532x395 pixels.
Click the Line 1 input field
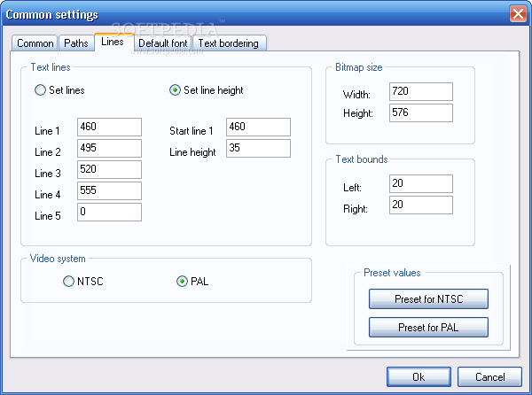click(x=109, y=127)
